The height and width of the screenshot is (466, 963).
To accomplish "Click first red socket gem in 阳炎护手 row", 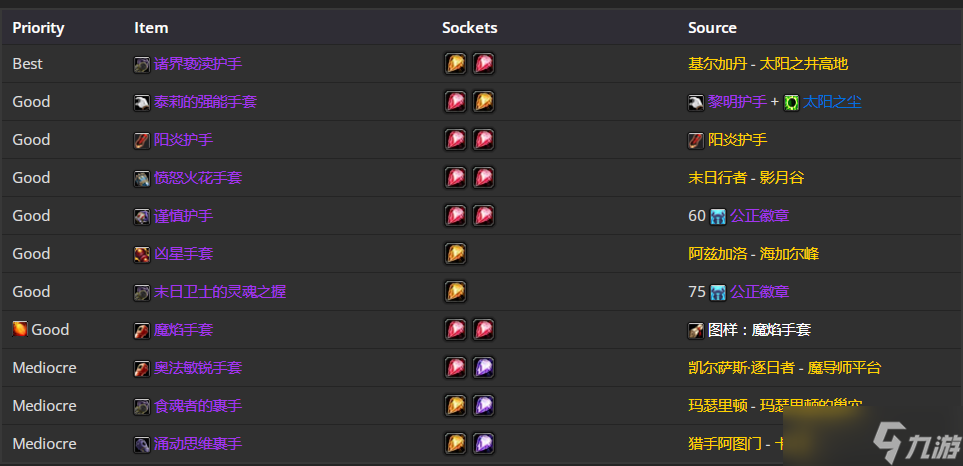I will (x=455, y=139).
